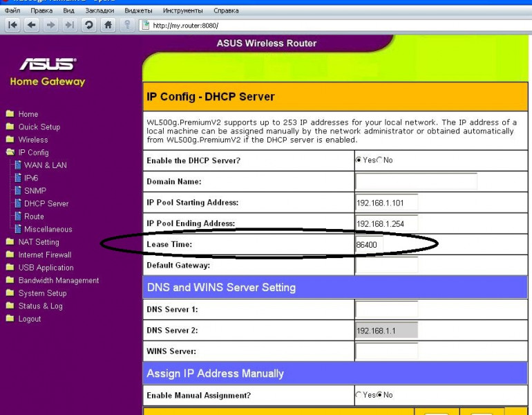Select Yes for Enable Manual Assignment
The height and width of the screenshot is (415, 532).
click(359, 395)
